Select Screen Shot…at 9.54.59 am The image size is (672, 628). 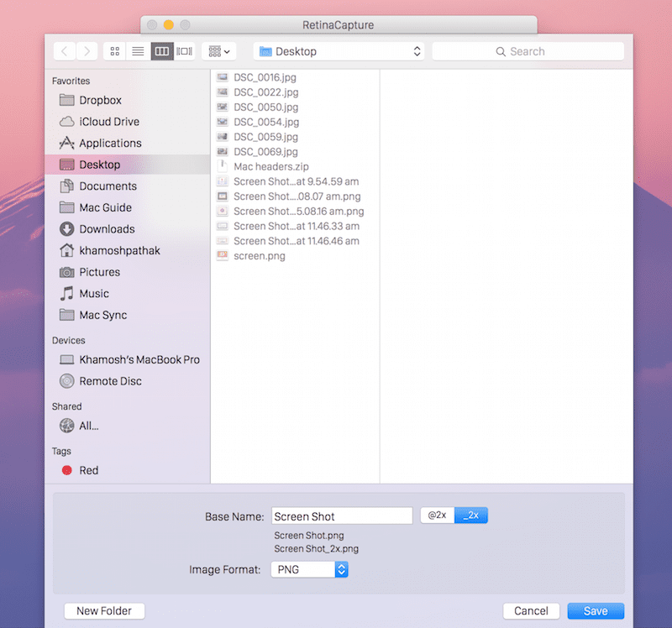coord(295,181)
